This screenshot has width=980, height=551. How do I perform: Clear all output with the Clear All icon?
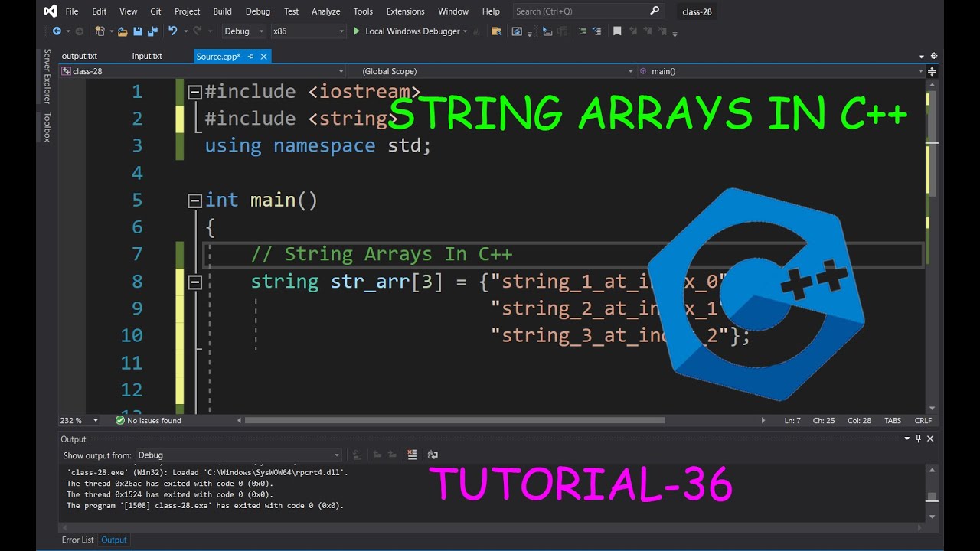pos(413,455)
